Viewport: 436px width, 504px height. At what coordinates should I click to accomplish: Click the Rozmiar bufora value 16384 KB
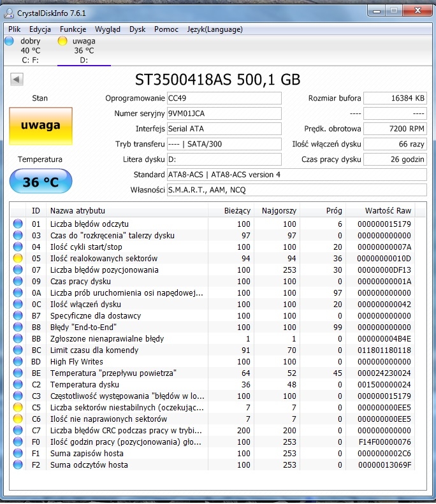(x=395, y=98)
